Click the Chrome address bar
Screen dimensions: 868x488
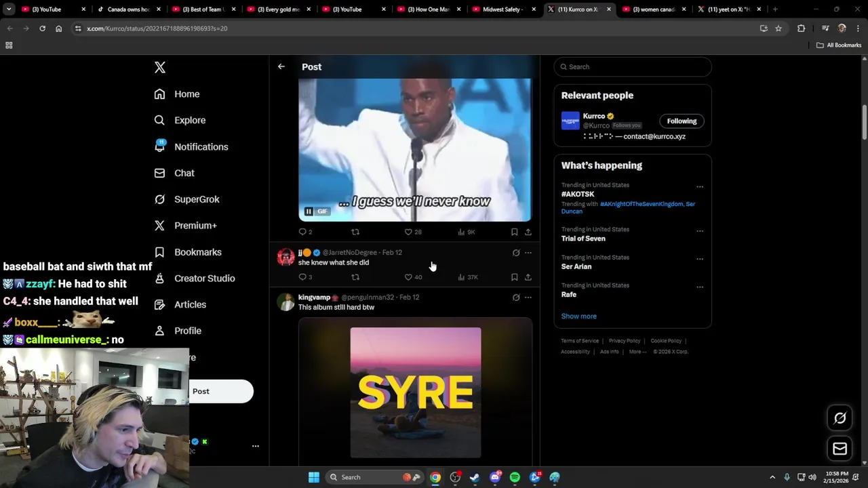(x=414, y=28)
